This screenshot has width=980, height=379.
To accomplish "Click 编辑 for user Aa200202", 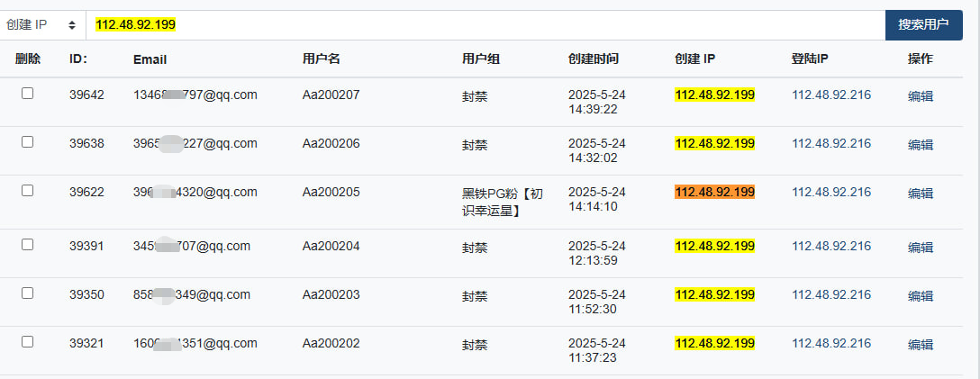I will click(x=920, y=345).
